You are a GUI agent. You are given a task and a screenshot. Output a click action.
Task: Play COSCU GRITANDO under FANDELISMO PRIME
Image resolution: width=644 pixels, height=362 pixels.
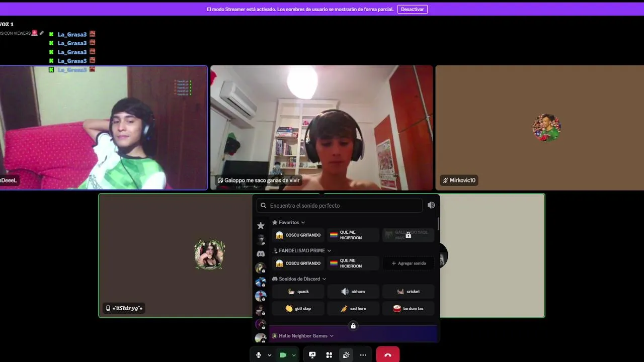[298, 263]
